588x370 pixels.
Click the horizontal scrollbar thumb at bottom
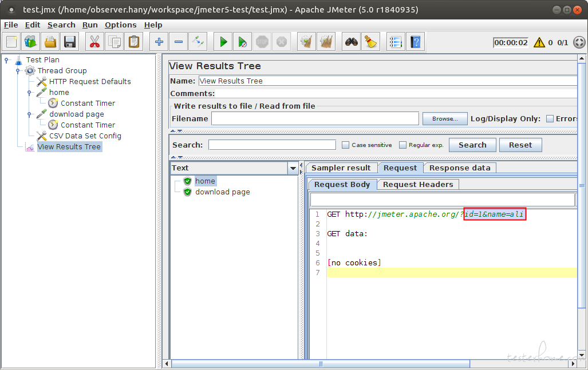tap(321, 364)
